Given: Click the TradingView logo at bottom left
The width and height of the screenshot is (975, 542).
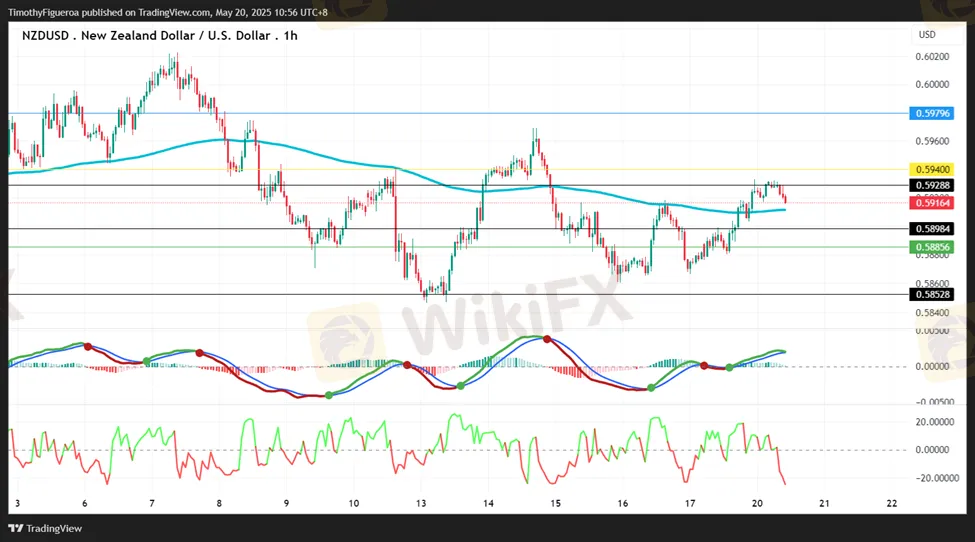Looking at the screenshot, I should [x=46, y=528].
